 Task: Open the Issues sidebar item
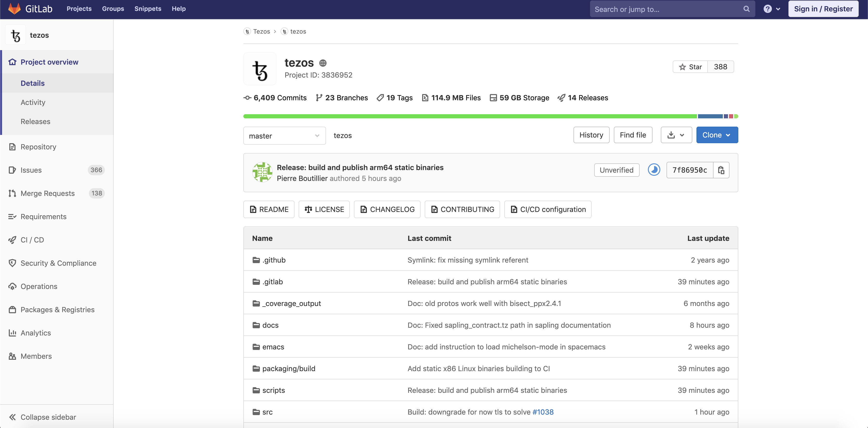(x=31, y=170)
